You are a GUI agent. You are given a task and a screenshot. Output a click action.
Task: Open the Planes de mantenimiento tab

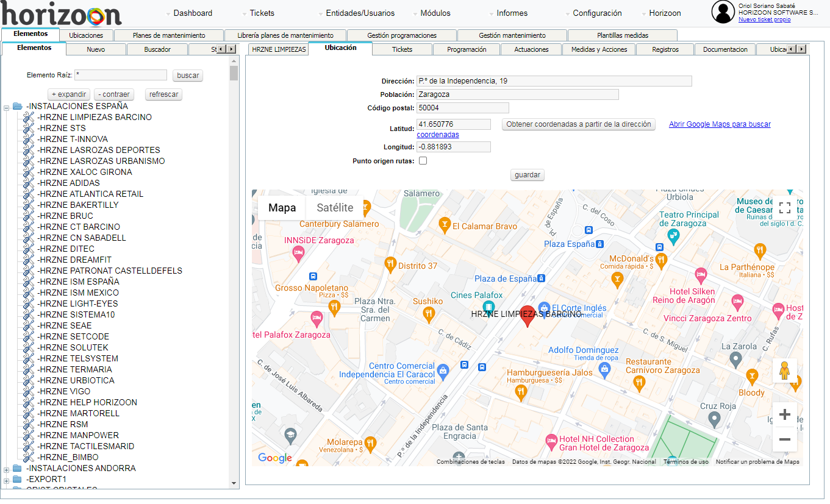[169, 35]
